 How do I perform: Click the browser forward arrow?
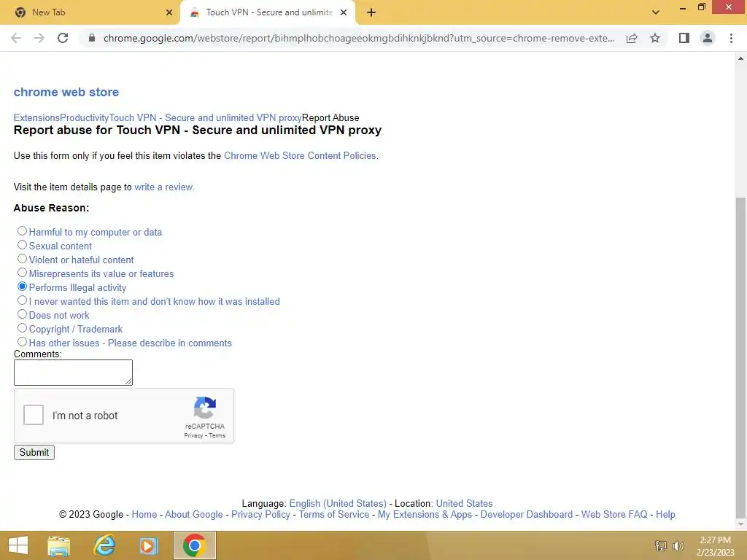tap(39, 38)
